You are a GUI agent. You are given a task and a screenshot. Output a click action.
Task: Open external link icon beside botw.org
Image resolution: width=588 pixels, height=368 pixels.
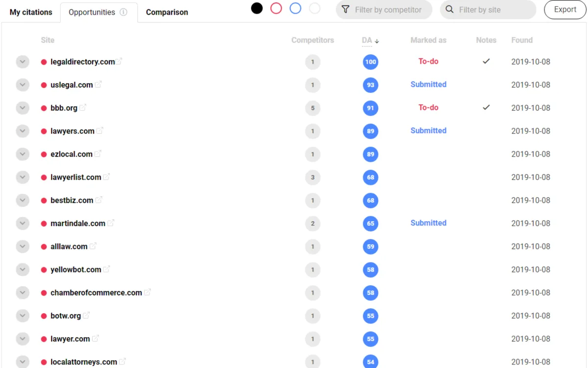pos(86,315)
